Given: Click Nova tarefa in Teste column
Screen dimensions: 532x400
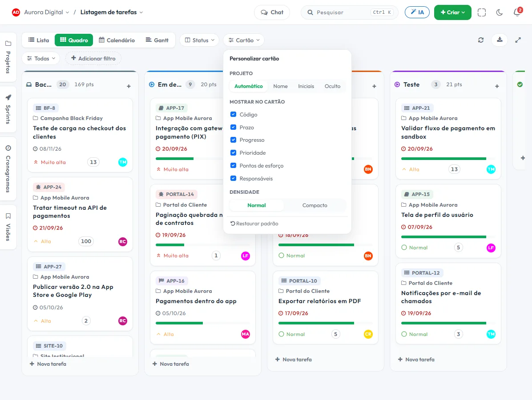Looking at the screenshot, I should (x=416, y=359).
